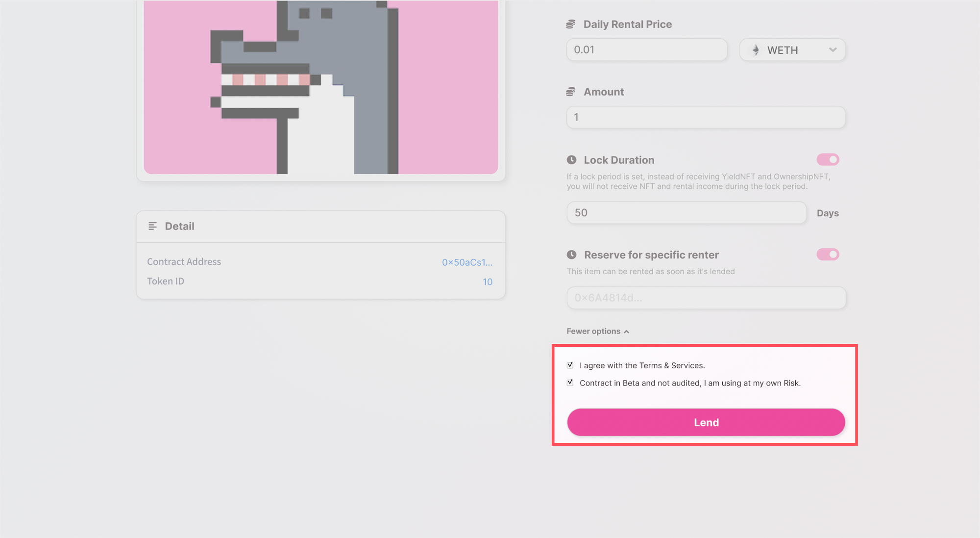The image size is (980, 538).
Task: Open the contract address 0x50aCs1... link
Action: (x=467, y=262)
